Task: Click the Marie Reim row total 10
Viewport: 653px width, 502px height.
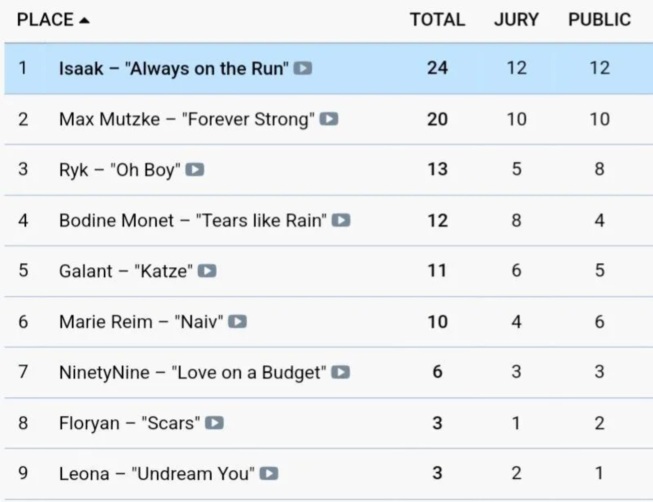Action: (437, 322)
